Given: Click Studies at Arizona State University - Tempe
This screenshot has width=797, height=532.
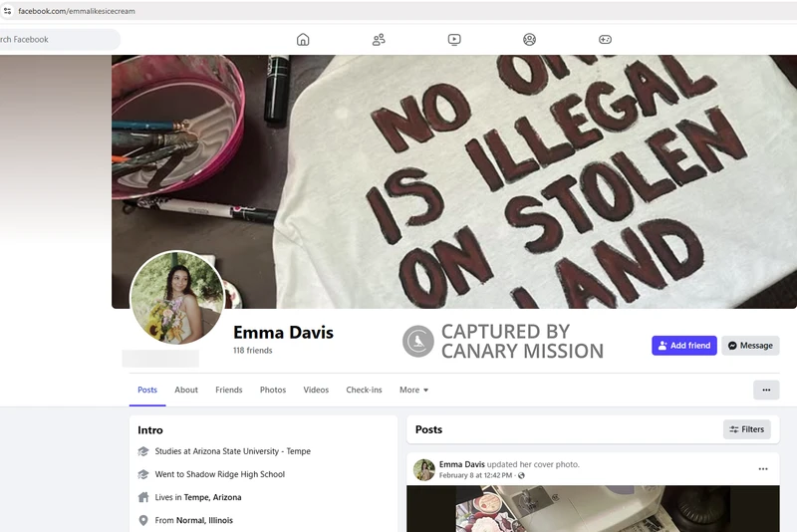Looking at the screenshot, I should coord(233,451).
